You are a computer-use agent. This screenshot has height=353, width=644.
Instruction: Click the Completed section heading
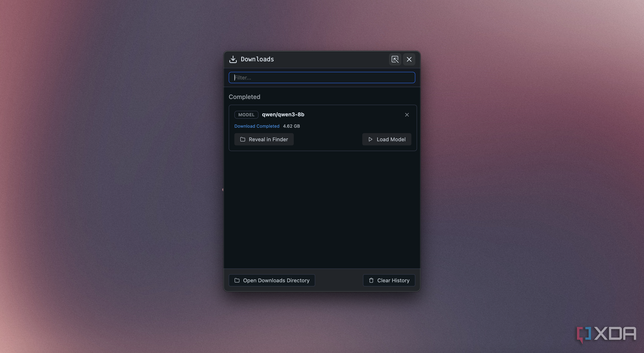(x=244, y=97)
